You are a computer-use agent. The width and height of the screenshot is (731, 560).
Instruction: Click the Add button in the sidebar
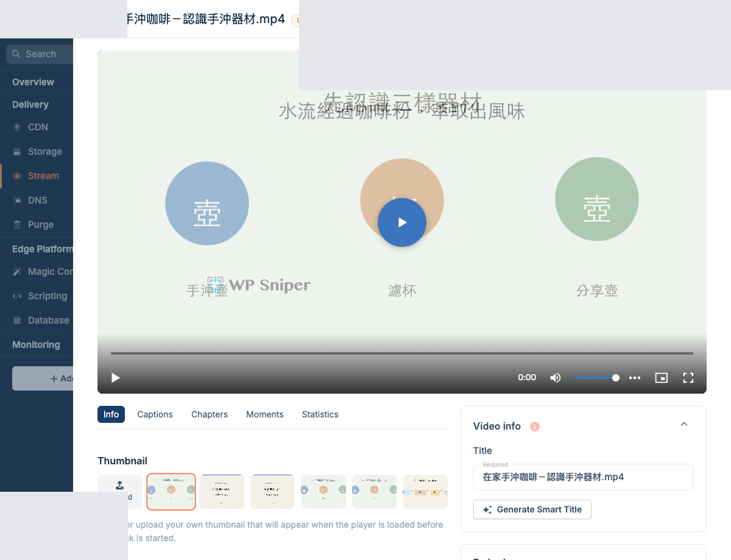[43, 378]
